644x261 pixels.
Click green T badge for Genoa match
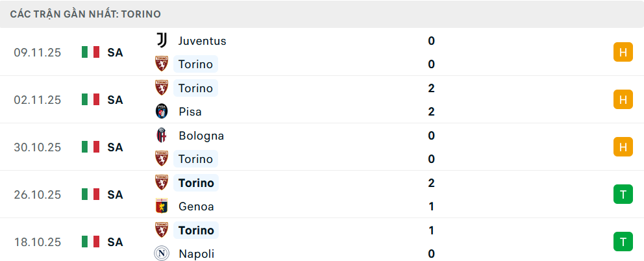pyautogui.click(x=623, y=195)
